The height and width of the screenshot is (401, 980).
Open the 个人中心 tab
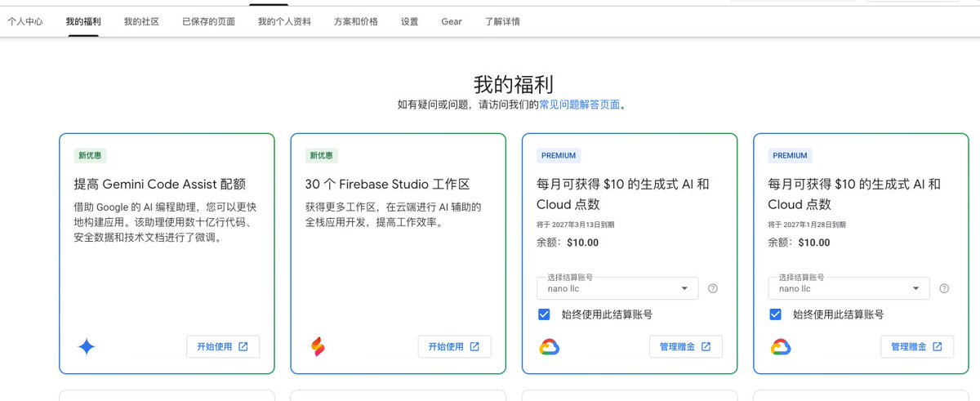[25, 22]
